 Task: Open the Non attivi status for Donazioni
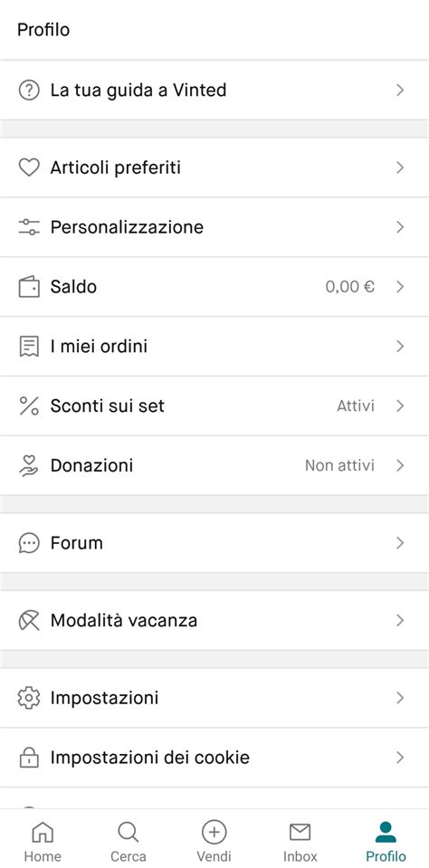click(x=339, y=465)
